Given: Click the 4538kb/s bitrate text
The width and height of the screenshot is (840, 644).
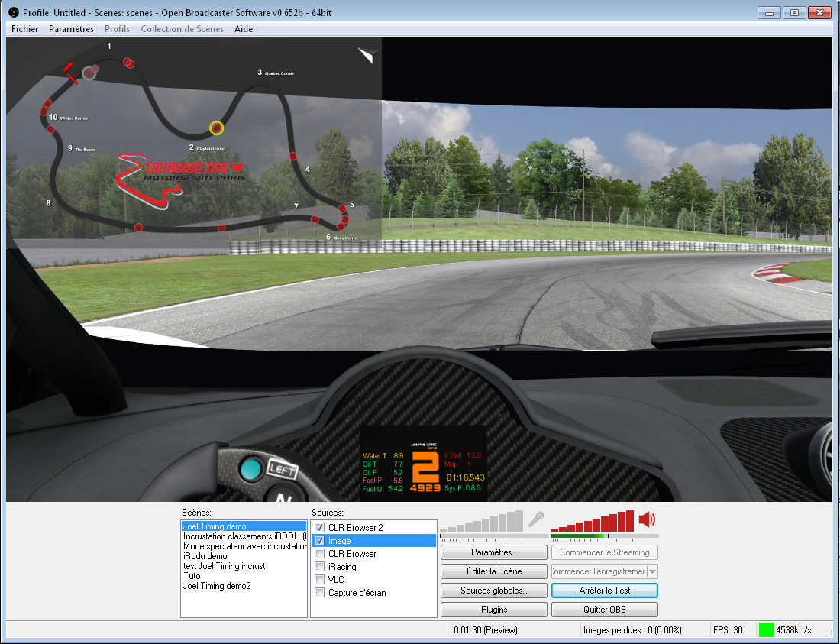Looking at the screenshot, I should tap(793, 630).
